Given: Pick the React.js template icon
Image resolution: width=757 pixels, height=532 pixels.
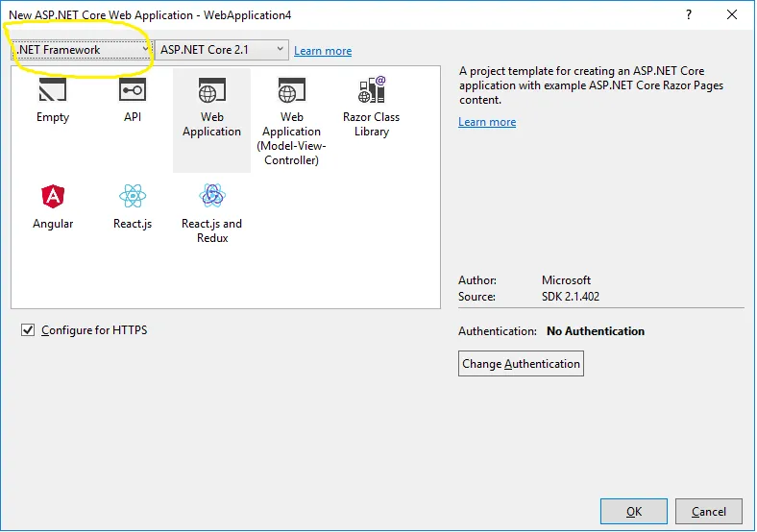Looking at the screenshot, I should pos(133,196).
